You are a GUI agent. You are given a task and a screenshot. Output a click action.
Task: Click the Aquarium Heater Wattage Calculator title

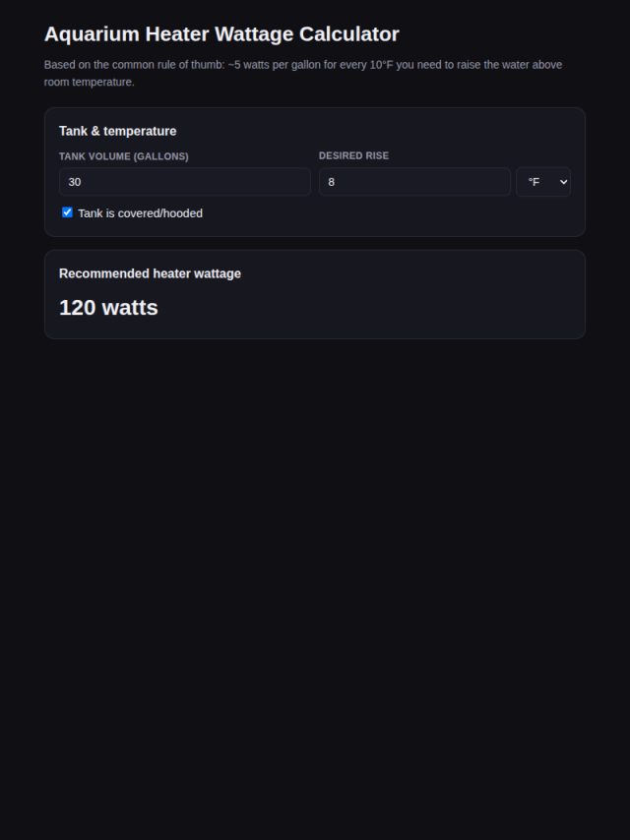pyautogui.click(x=221, y=33)
